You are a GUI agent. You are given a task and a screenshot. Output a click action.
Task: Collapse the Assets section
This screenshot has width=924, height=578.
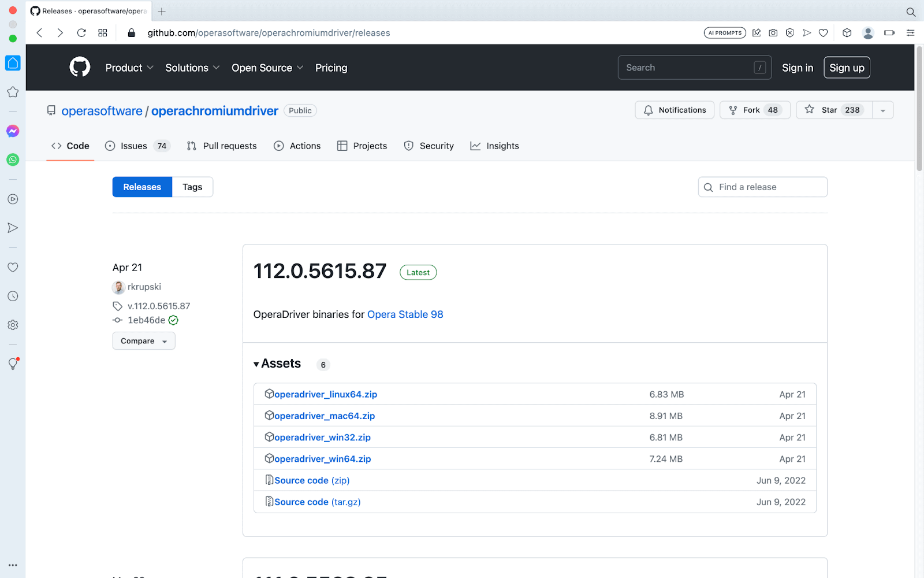coord(278,364)
